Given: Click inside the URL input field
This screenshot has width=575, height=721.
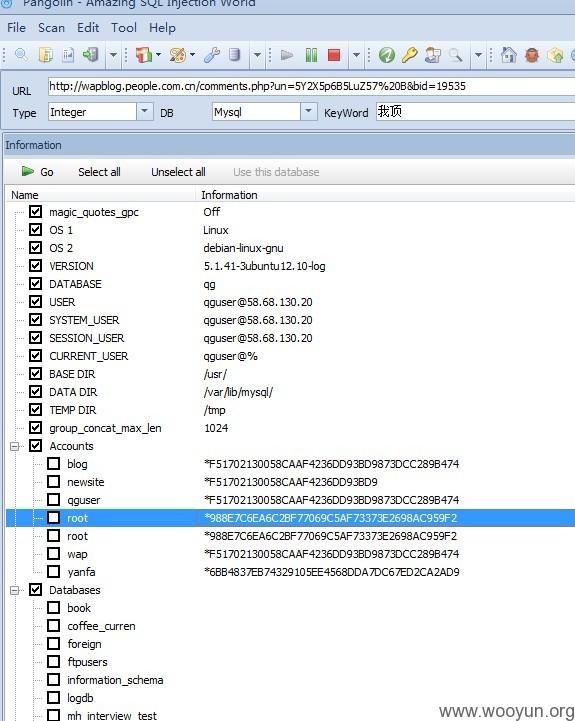Looking at the screenshot, I should pos(311,86).
